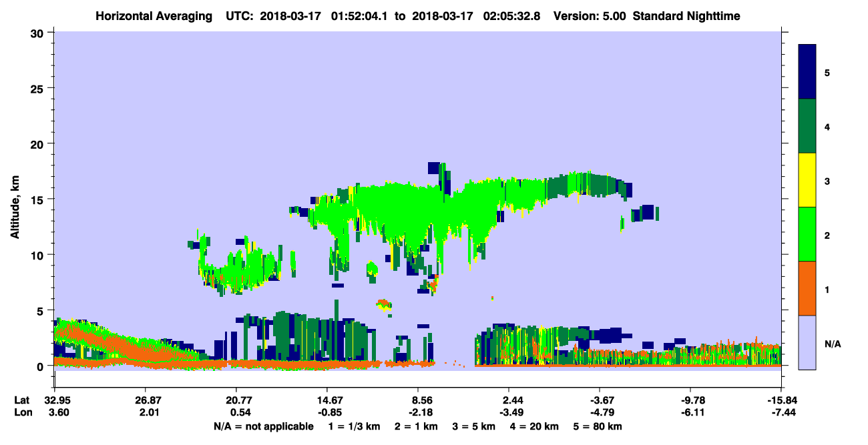Click color bar label '2'

tap(827, 235)
